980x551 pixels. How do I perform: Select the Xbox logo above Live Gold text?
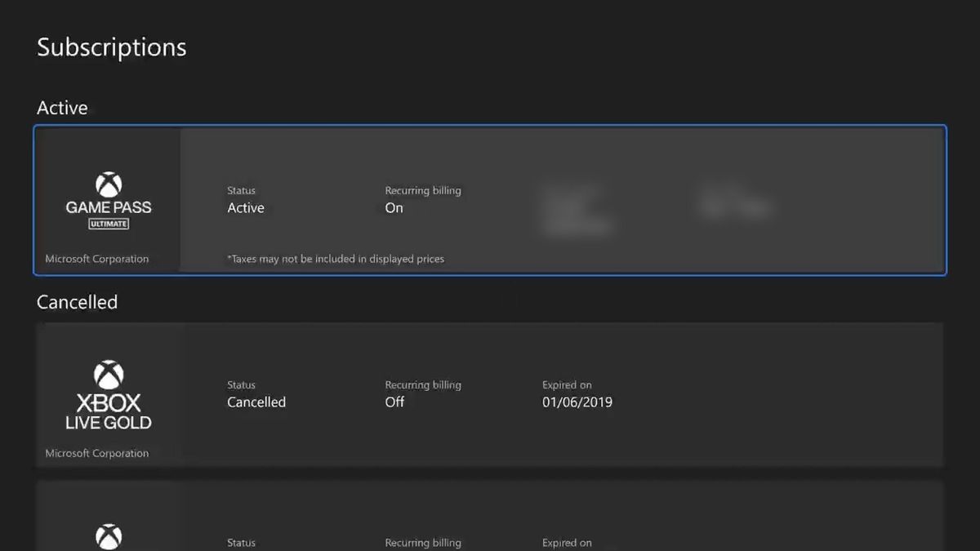(x=109, y=373)
